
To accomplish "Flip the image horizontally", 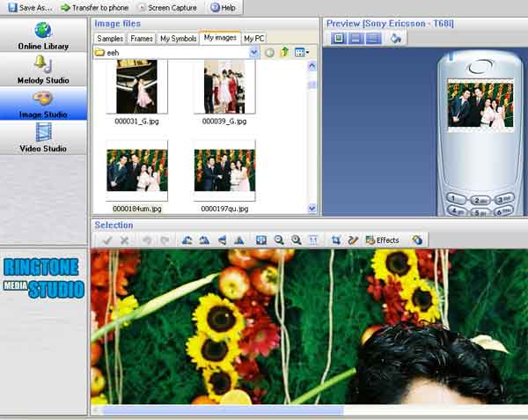I will (222, 240).
